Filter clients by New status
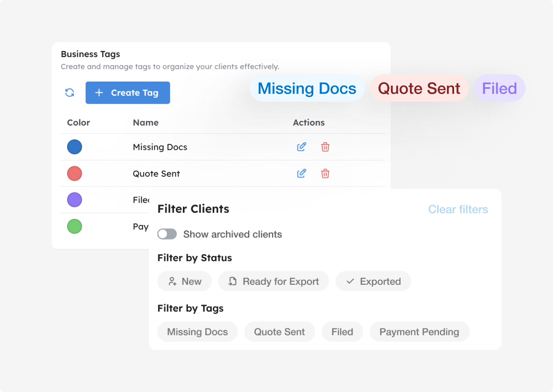This screenshot has width=553, height=392. point(184,281)
